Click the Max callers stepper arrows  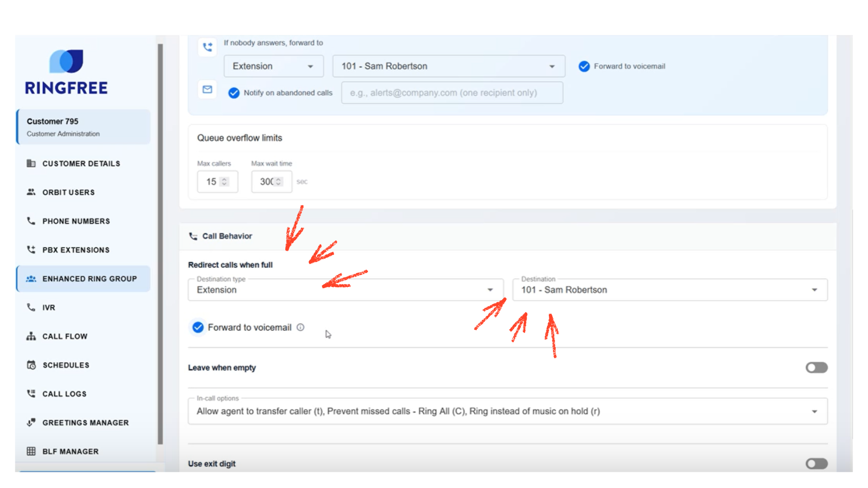(x=224, y=182)
